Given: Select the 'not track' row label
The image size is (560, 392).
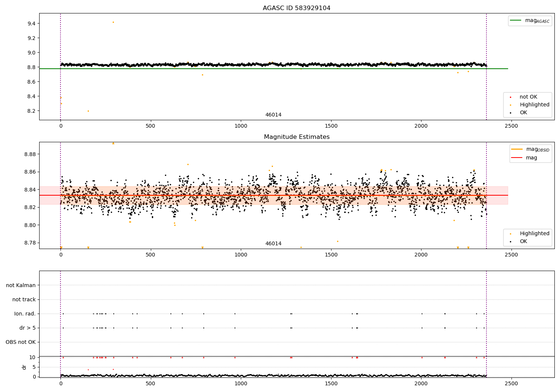Looking at the screenshot, I should click(x=24, y=299).
